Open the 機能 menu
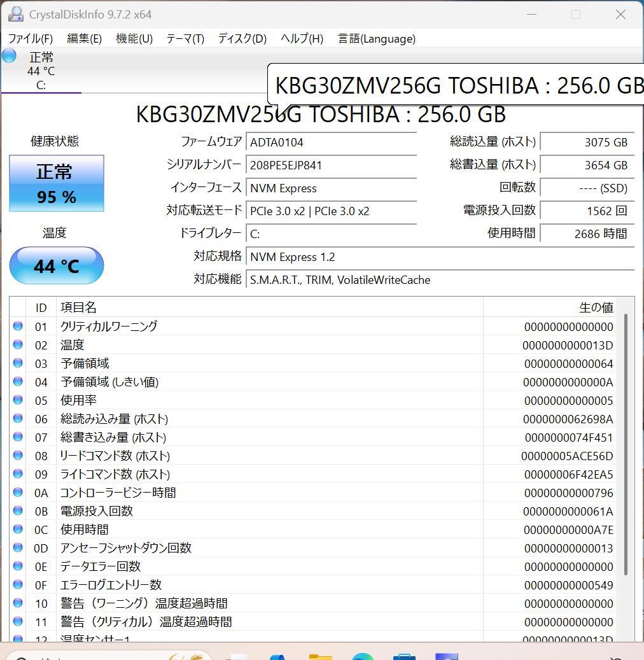The image size is (644, 660). click(132, 39)
